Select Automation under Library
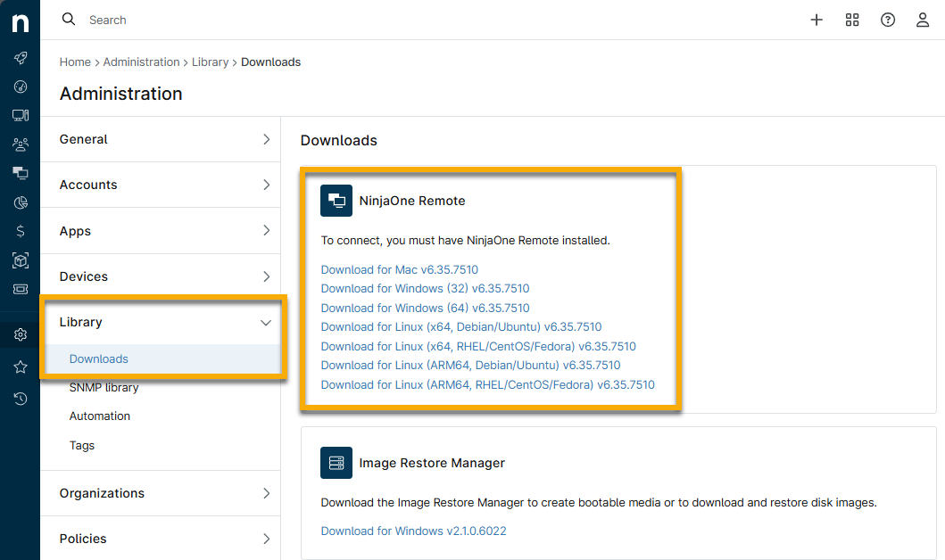945x560 pixels. point(100,416)
